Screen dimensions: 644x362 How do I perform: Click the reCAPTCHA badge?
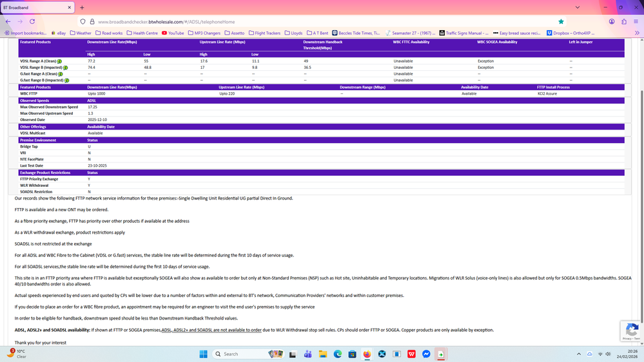632,331
